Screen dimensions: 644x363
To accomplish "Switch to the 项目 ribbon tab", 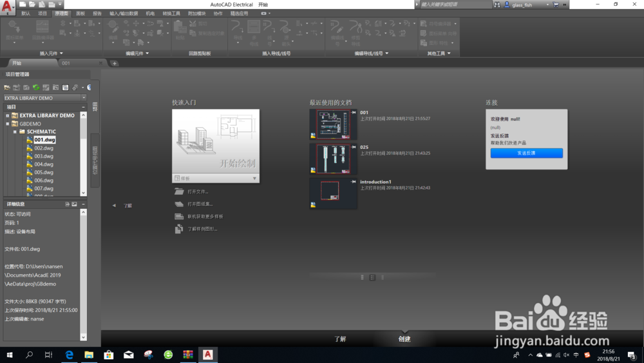I will click(x=43, y=14).
